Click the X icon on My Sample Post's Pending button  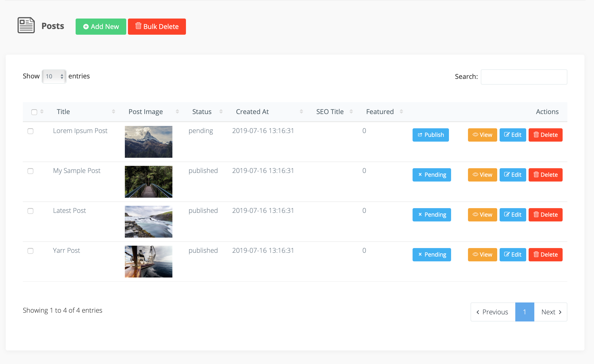(x=420, y=175)
